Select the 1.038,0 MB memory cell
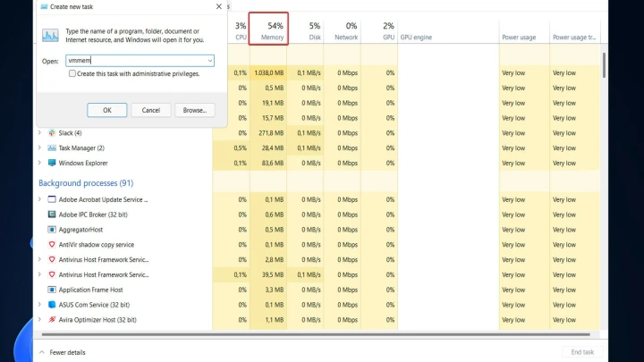The height and width of the screenshot is (362, 644). 268,72
